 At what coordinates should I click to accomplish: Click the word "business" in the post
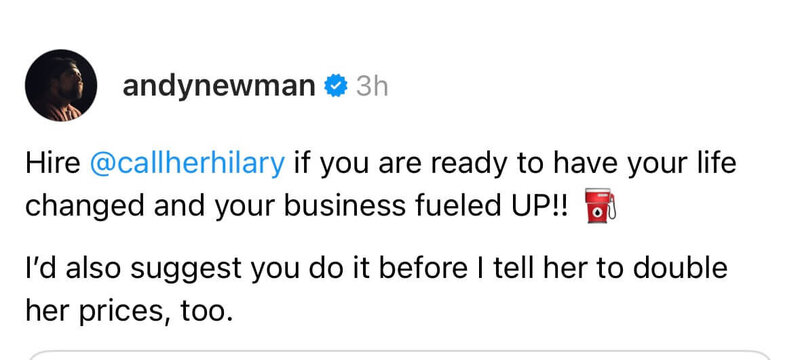344,207
